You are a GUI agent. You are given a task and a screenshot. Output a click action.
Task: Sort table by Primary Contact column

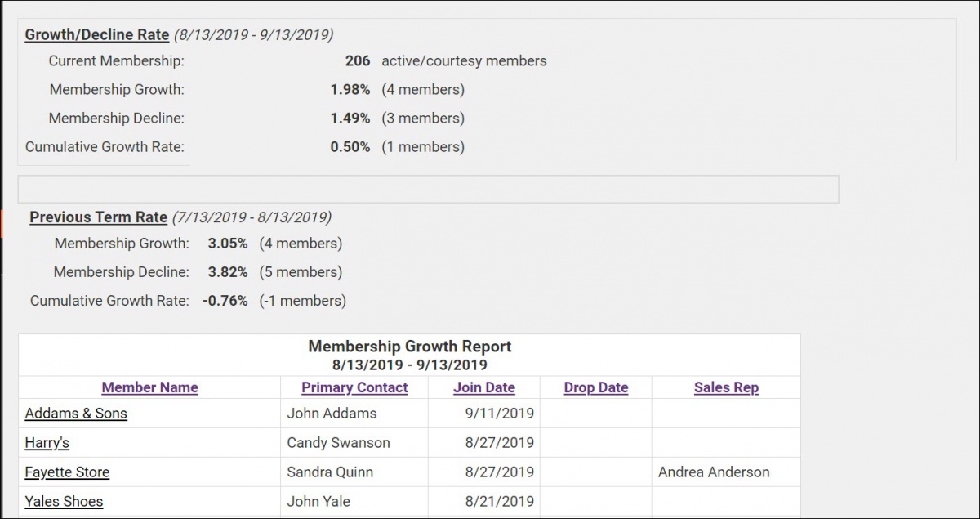pos(354,387)
